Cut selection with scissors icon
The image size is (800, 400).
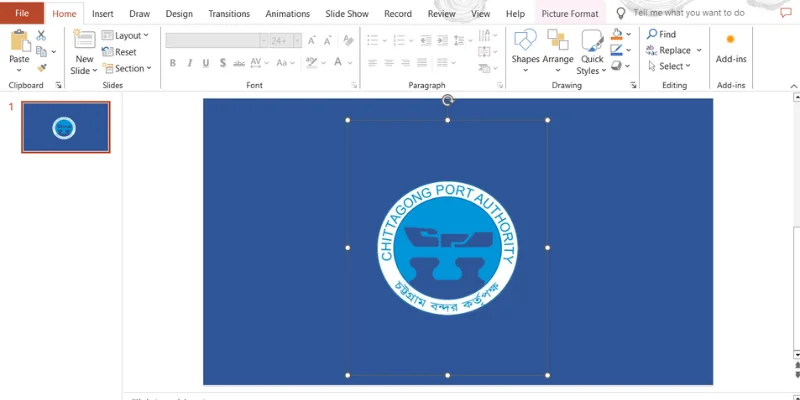point(41,35)
